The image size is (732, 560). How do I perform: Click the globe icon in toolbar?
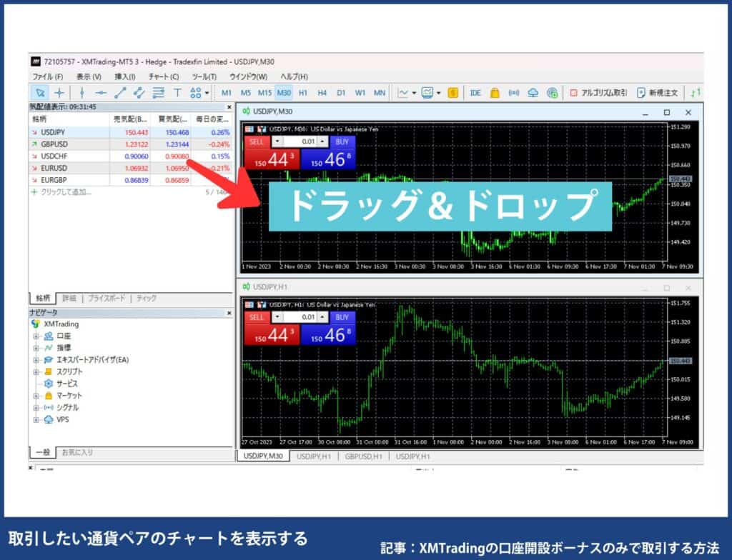click(553, 93)
